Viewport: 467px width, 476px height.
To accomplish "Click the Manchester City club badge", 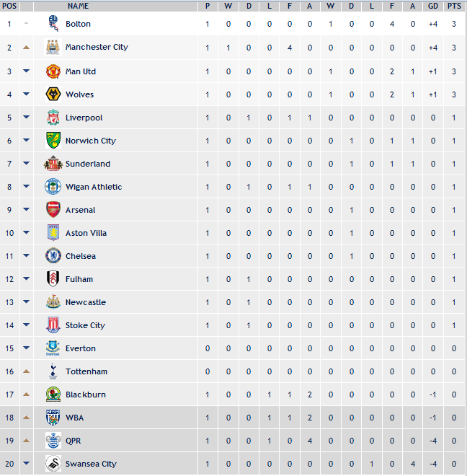I will tap(53, 47).
